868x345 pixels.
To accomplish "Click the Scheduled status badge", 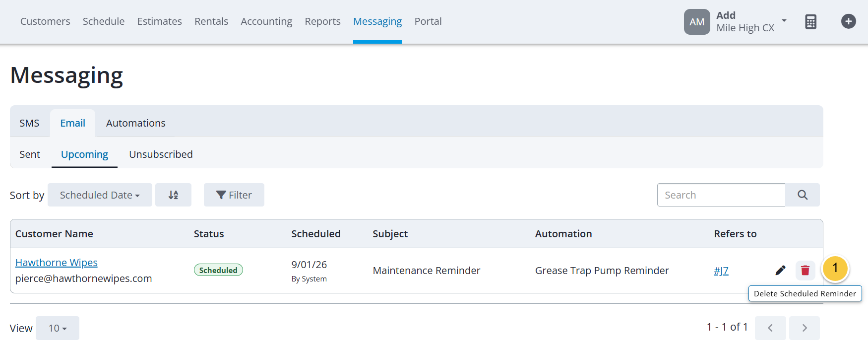I will [x=218, y=270].
